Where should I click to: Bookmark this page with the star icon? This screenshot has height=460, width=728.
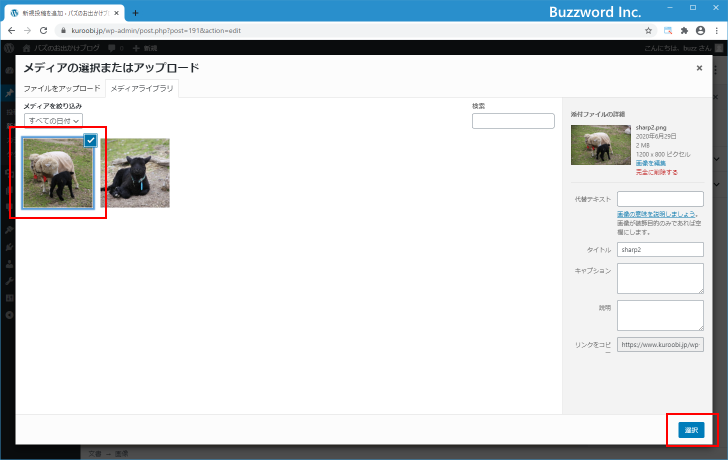click(x=649, y=31)
